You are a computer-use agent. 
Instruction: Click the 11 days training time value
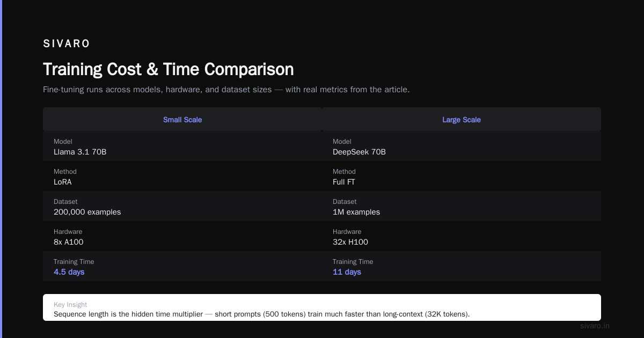click(347, 272)
